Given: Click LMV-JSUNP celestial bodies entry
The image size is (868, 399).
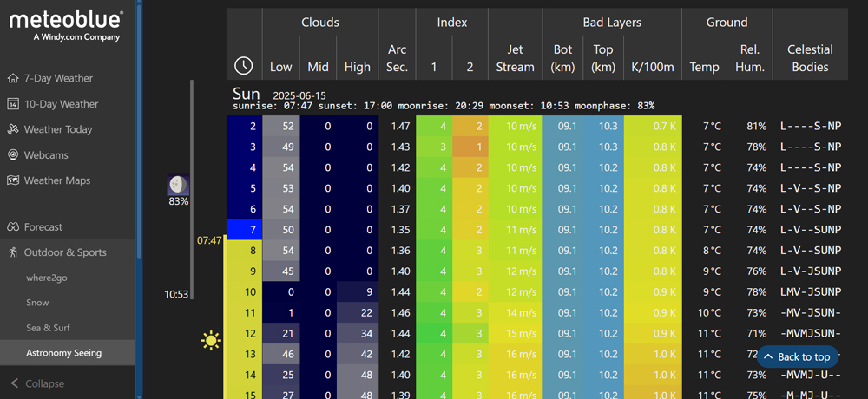Looking at the screenshot, I should [x=810, y=291].
